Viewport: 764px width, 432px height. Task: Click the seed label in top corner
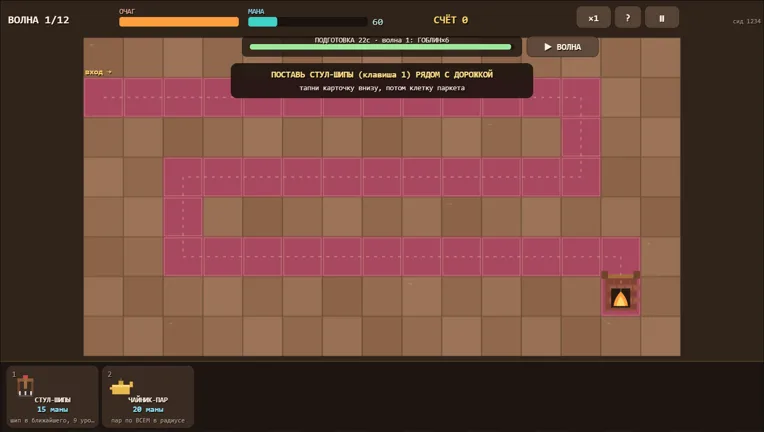coord(746,21)
